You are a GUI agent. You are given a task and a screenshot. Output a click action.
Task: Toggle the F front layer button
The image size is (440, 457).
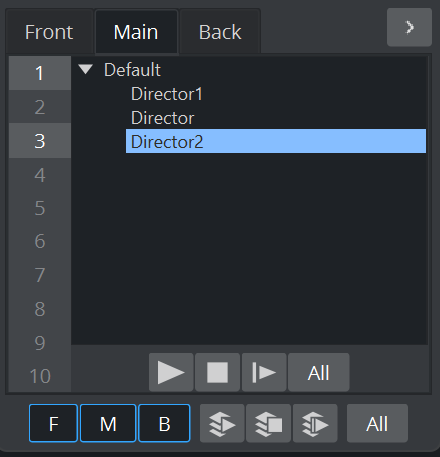(x=53, y=423)
